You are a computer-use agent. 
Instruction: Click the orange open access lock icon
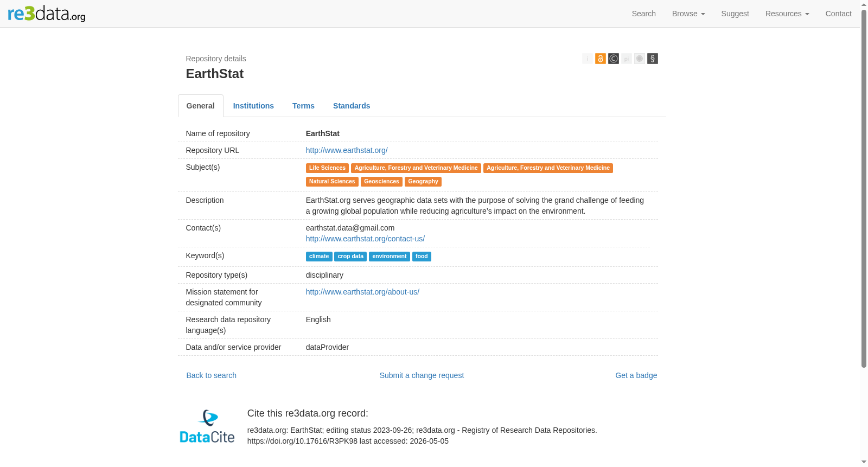click(x=601, y=59)
